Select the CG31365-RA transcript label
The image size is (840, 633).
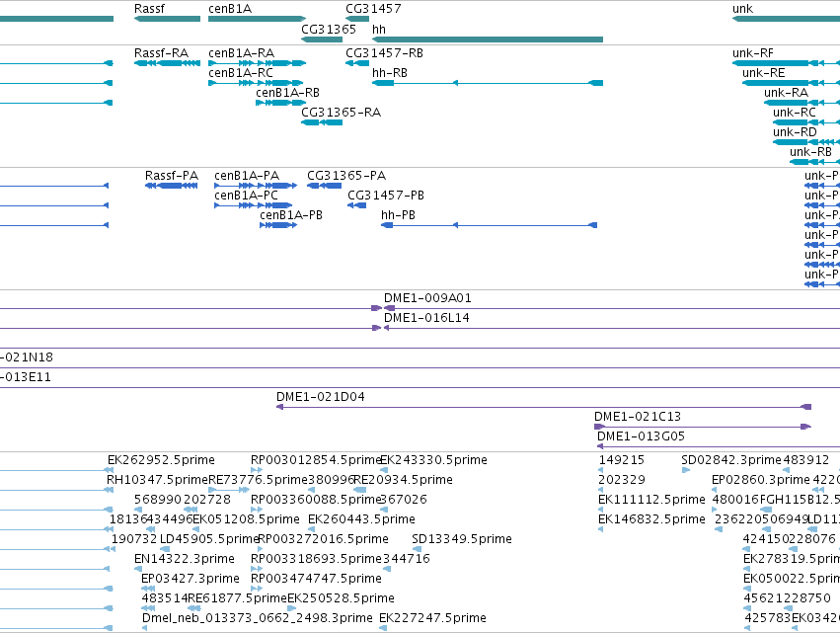coord(341,114)
